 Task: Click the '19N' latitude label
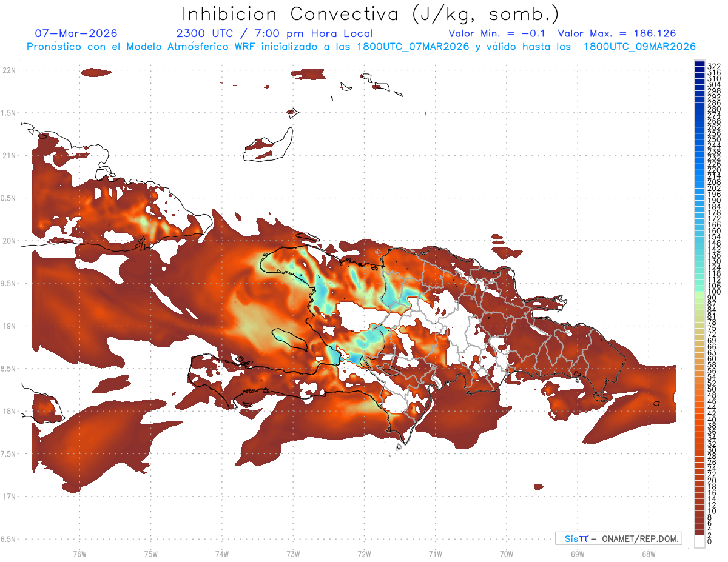[10, 326]
